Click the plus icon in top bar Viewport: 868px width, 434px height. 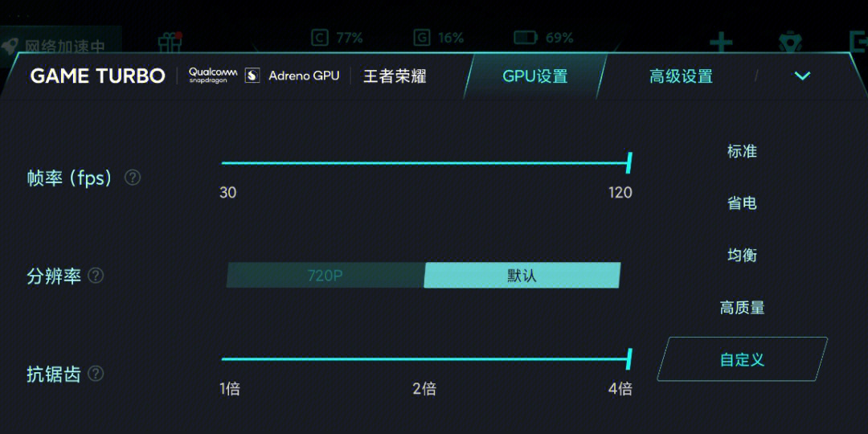pos(721,43)
